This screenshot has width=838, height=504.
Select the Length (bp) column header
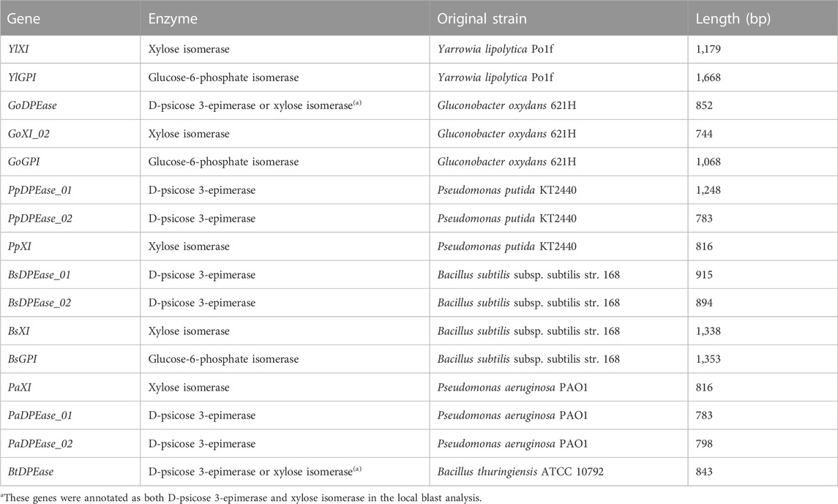click(x=733, y=19)
